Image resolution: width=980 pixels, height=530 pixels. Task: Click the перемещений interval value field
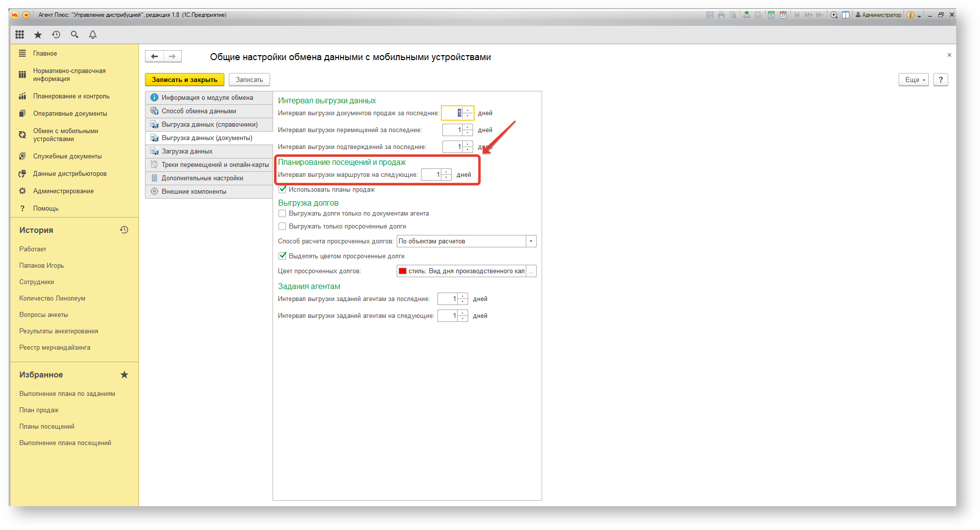tap(453, 130)
